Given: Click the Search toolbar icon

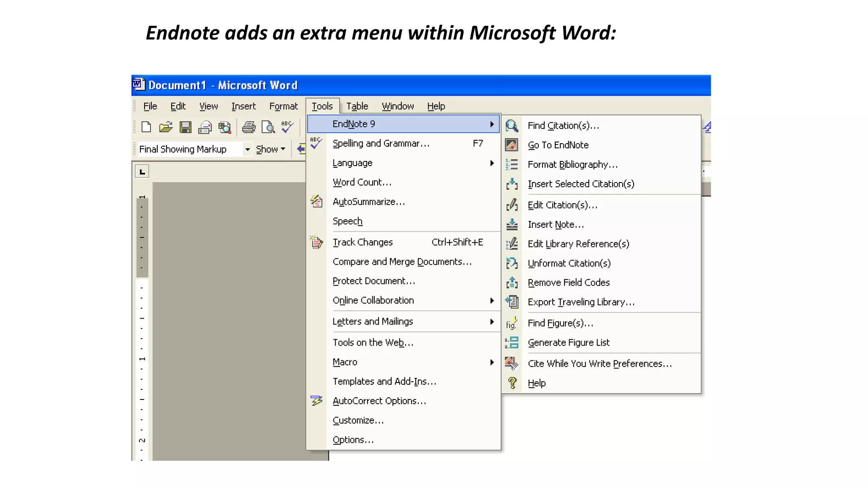Looking at the screenshot, I should click(224, 127).
